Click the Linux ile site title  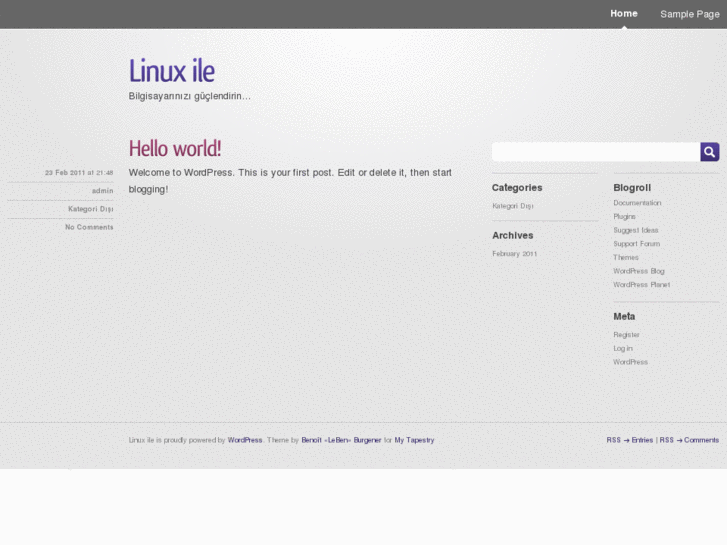click(172, 71)
